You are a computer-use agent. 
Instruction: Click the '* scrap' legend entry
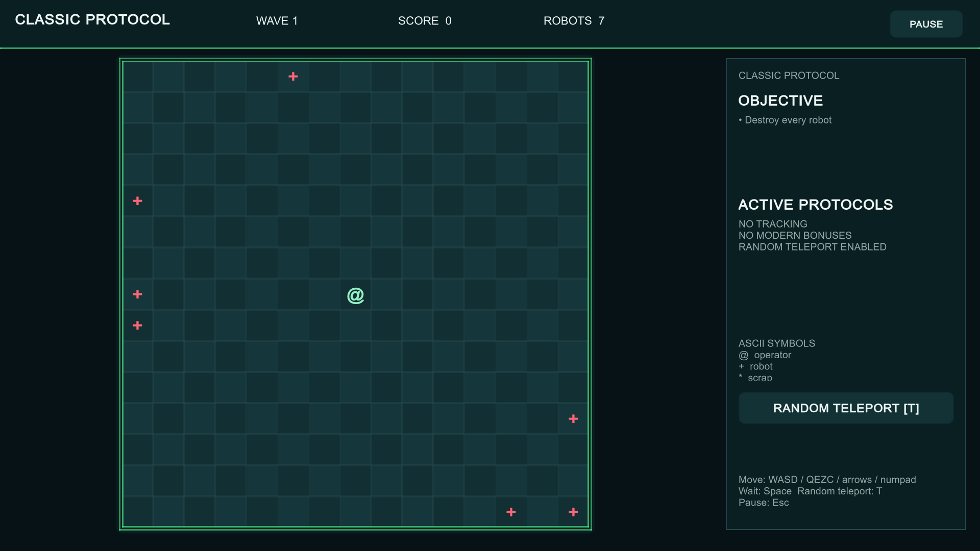point(755,377)
